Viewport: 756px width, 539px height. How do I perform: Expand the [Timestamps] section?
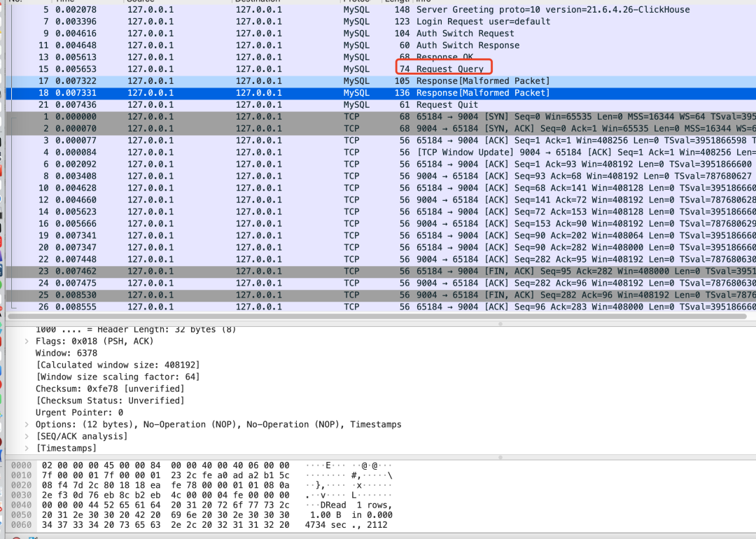click(x=27, y=447)
